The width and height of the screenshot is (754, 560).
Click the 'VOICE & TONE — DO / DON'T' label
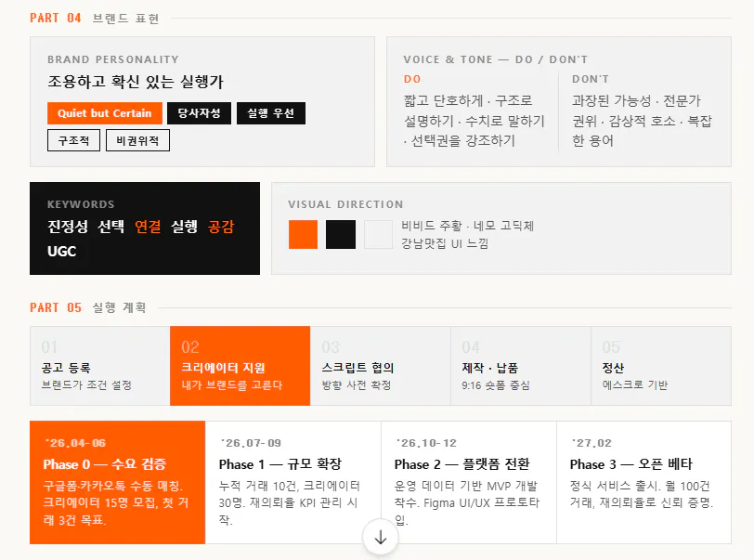[x=496, y=59]
